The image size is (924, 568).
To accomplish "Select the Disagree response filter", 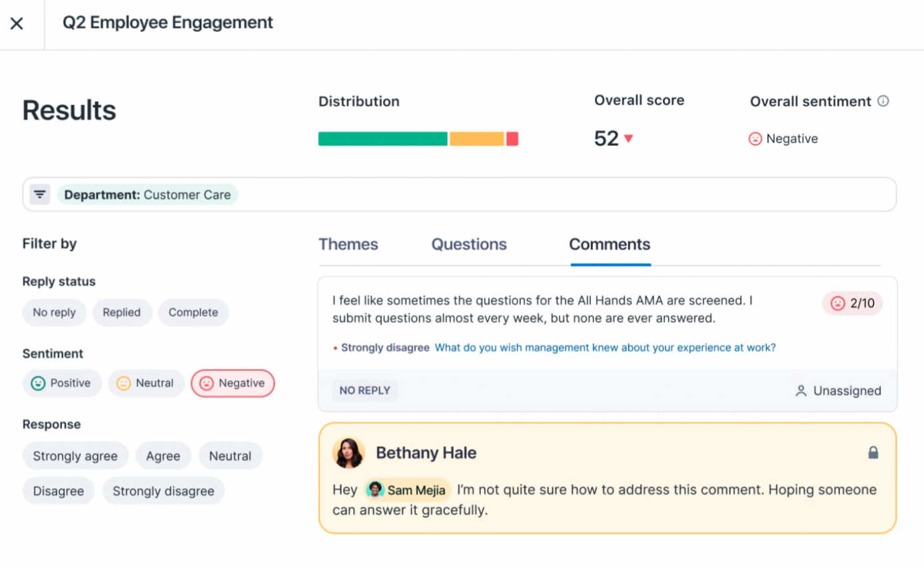I will (58, 491).
